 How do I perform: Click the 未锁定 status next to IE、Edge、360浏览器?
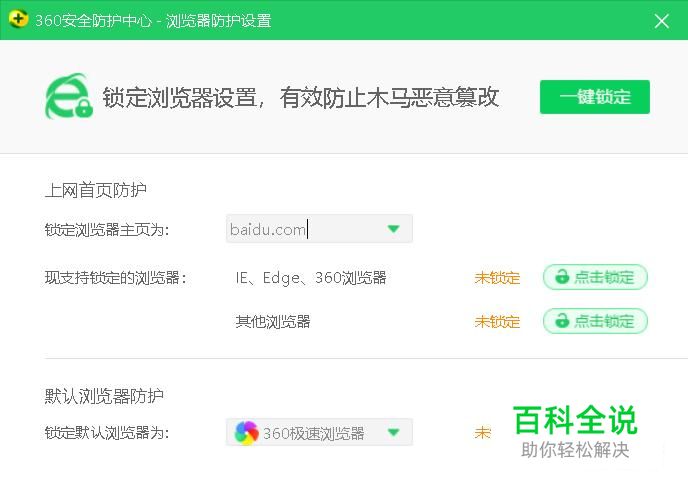point(497,278)
